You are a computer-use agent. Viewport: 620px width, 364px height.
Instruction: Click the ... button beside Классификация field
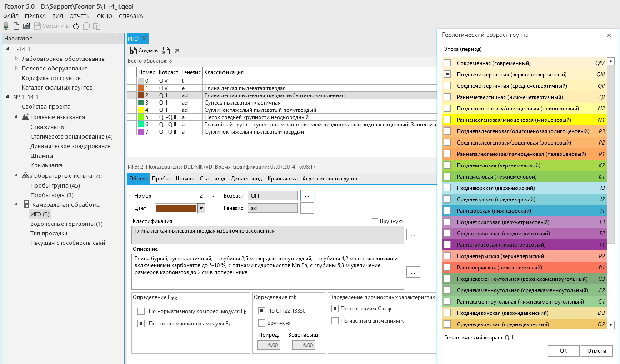click(x=413, y=235)
